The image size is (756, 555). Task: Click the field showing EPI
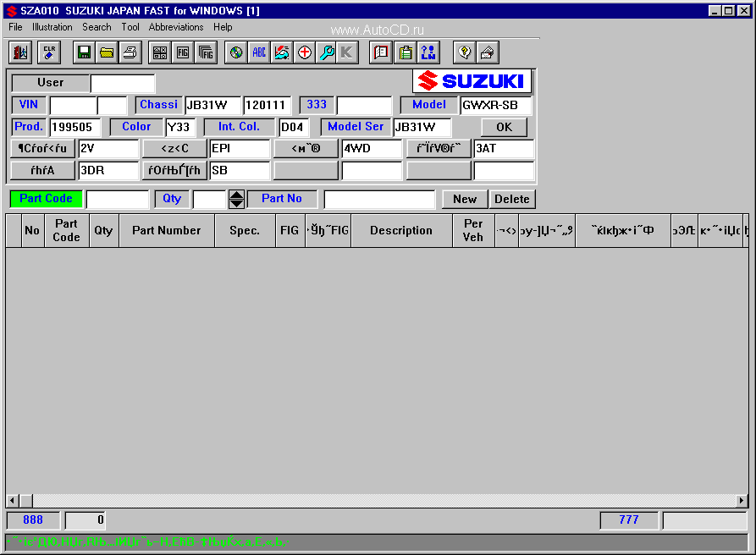240,148
